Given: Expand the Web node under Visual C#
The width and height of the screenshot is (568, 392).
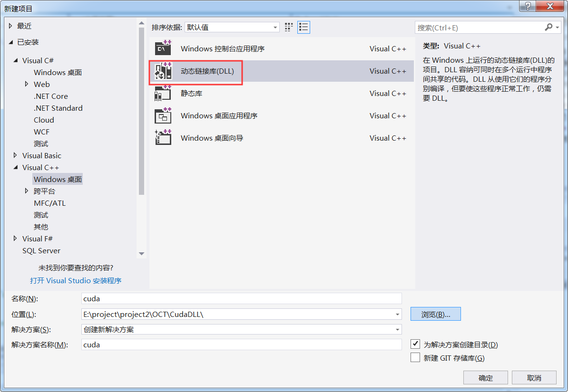Looking at the screenshot, I should 27,84.
